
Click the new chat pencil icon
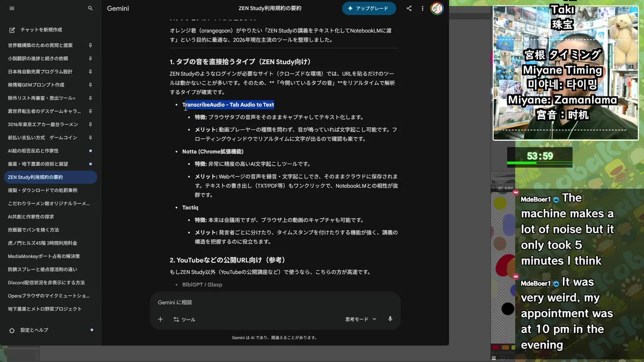(12, 30)
